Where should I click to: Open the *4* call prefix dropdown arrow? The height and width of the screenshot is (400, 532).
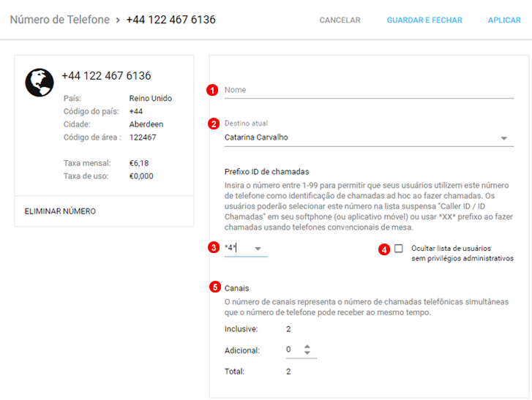tap(258, 249)
